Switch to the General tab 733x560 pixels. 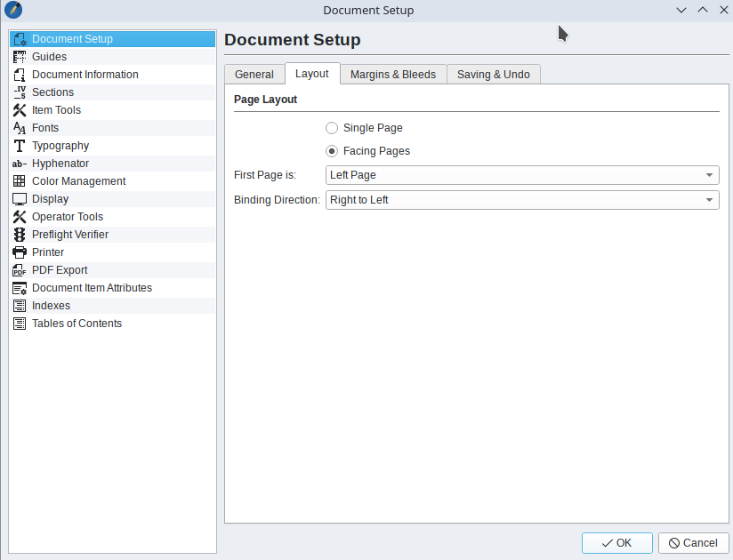click(x=254, y=75)
